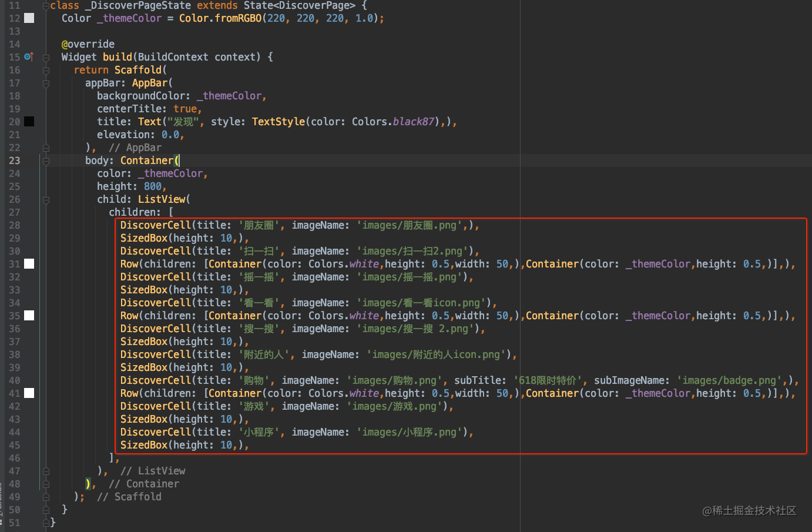This screenshot has width=812, height=532.
Task: Click the override gutter icon on line 15
Action: 29,57
